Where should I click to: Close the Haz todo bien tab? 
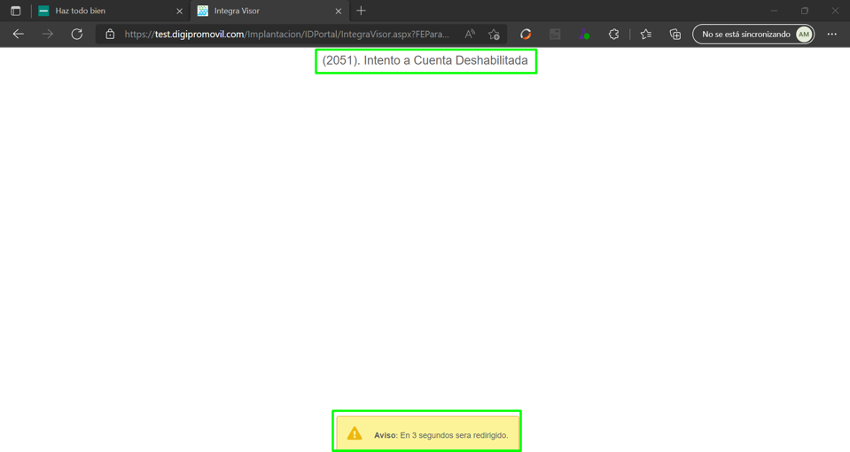[x=179, y=11]
